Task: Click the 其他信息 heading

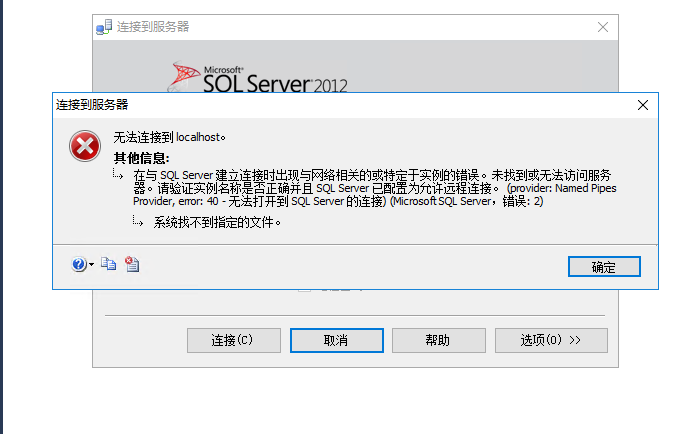Action: pyautogui.click(x=141, y=158)
